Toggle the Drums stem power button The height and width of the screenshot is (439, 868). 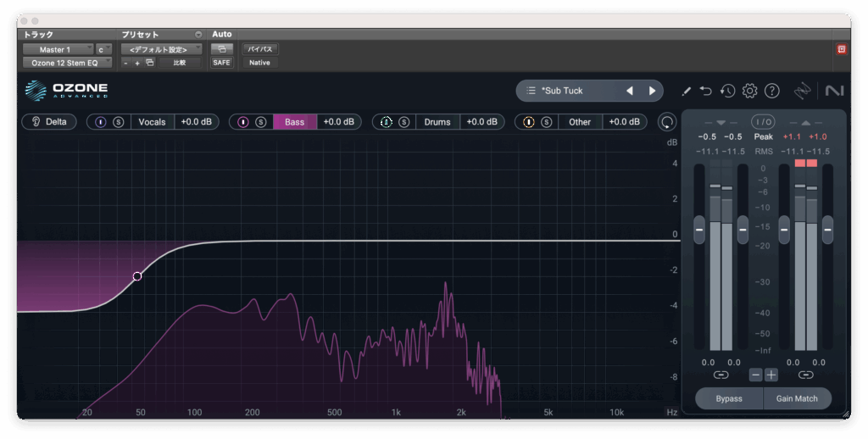click(386, 122)
